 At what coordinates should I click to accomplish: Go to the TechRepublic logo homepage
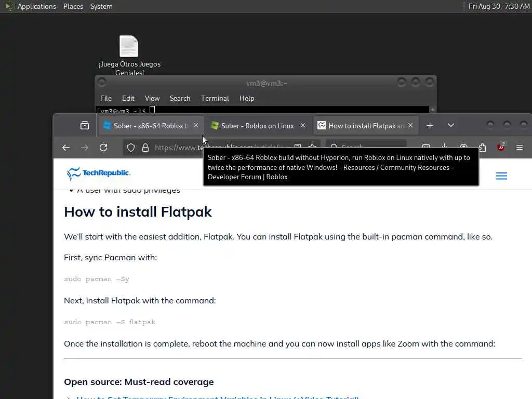[98, 173]
